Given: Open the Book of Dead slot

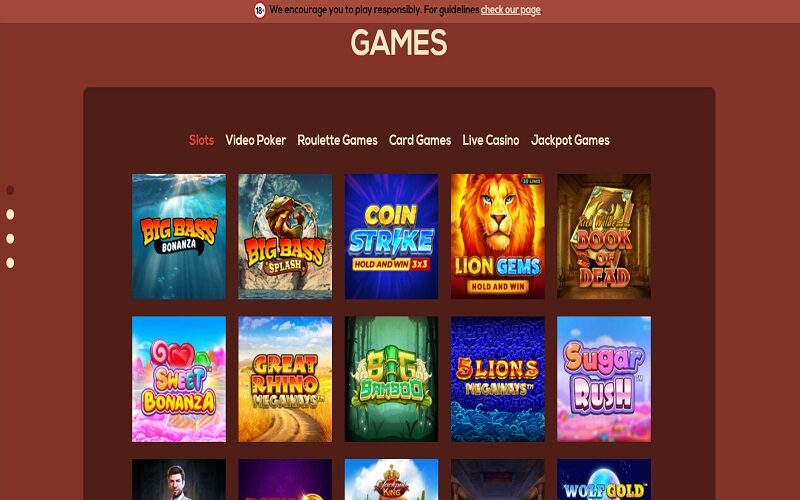Looking at the screenshot, I should tap(604, 236).
